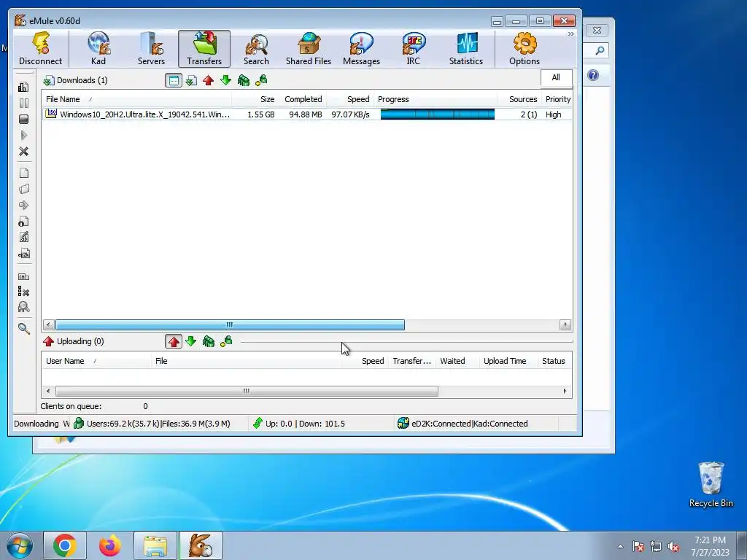
Task: Open the Servers page
Action: coord(152,49)
